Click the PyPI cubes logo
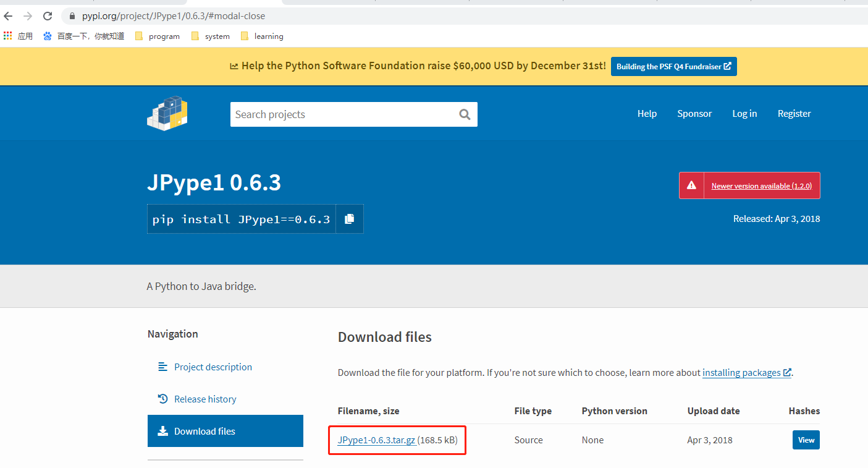The image size is (868, 468). tap(167, 113)
